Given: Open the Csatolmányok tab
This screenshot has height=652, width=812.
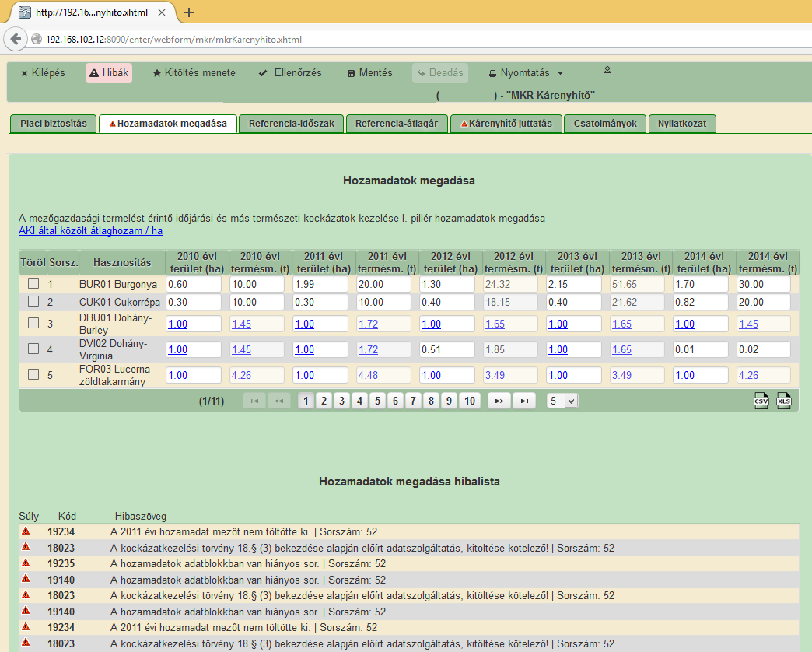Looking at the screenshot, I should pyautogui.click(x=605, y=124).
